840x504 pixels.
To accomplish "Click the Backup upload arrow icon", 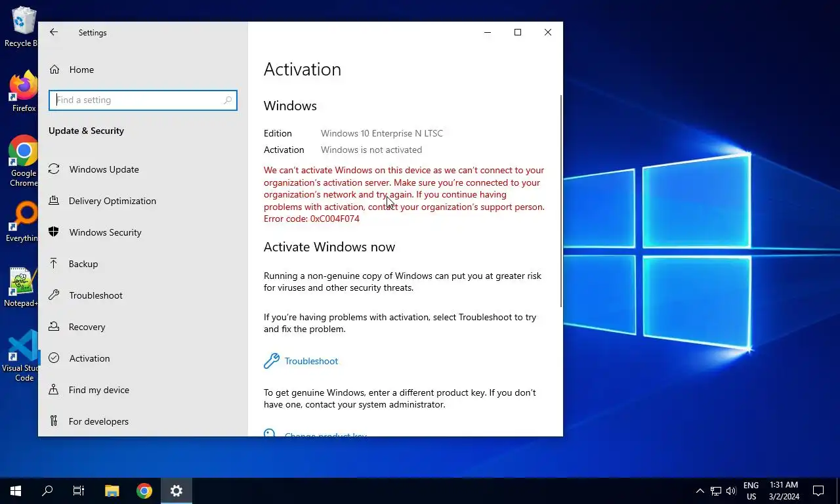I will 54,264.
